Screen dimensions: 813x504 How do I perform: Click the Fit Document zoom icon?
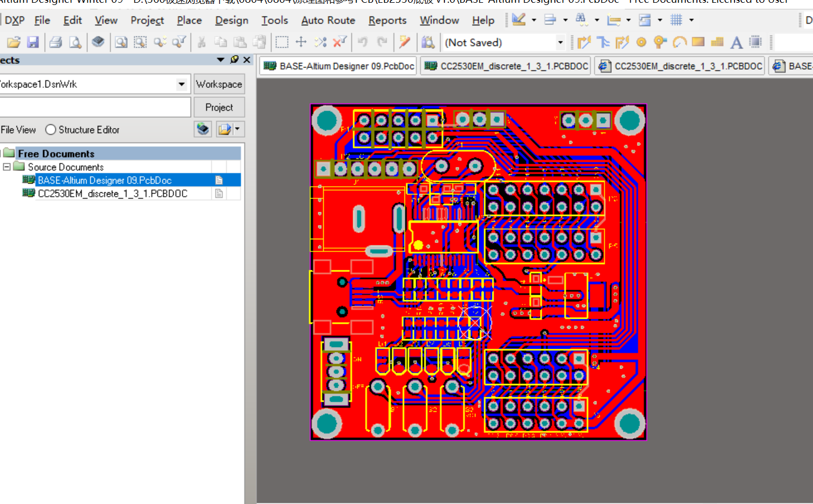point(121,42)
